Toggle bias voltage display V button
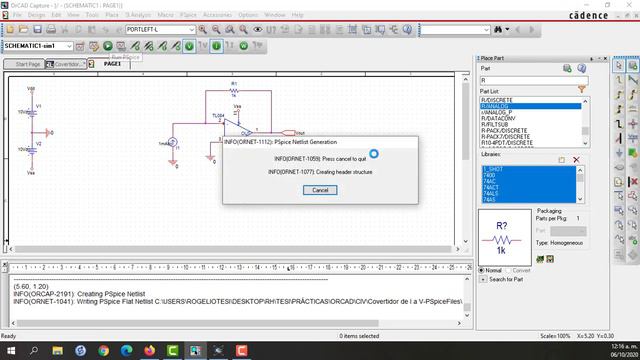This screenshot has width=640, height=360. coord(189,46)
